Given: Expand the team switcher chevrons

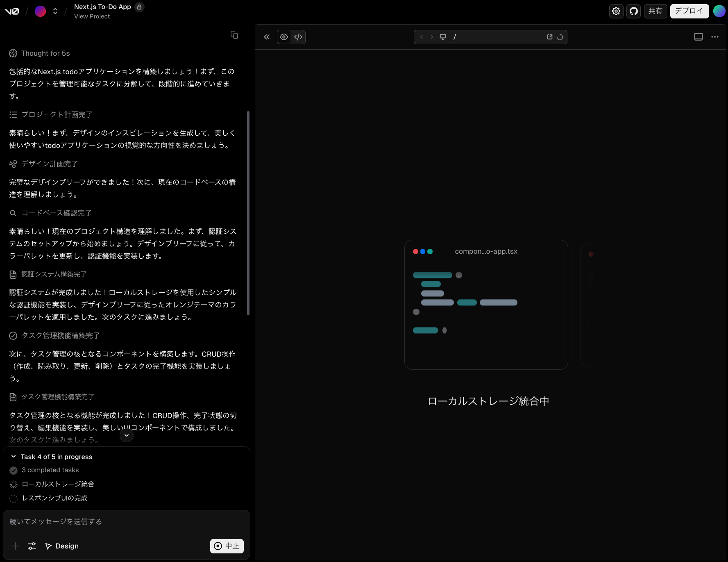Looking at the screenshot, I should click(x=55, y=11).
